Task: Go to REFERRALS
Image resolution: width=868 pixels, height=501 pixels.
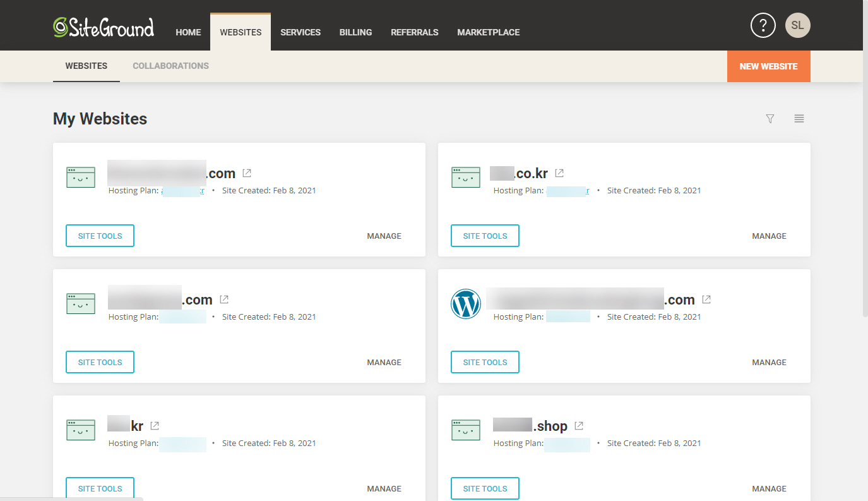Action: (414, 32)
